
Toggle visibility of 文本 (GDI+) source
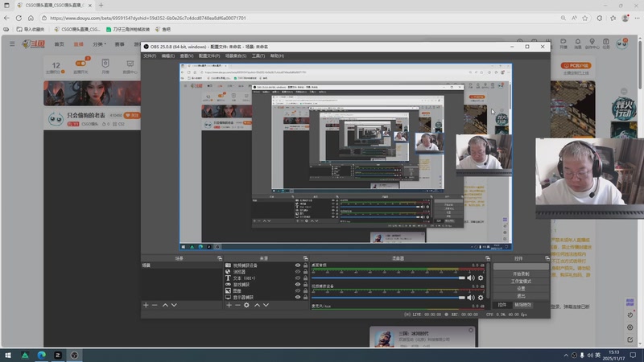pos(298,278)
